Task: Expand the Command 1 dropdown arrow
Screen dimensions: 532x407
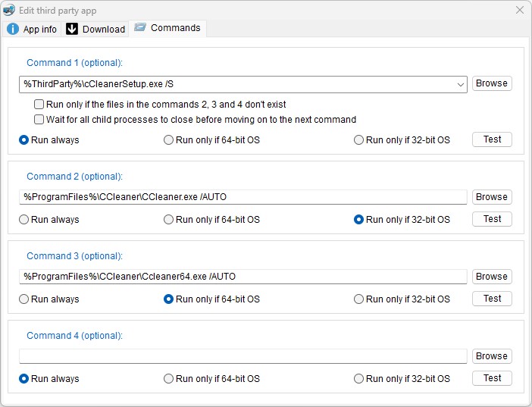Action: [461, 84]
